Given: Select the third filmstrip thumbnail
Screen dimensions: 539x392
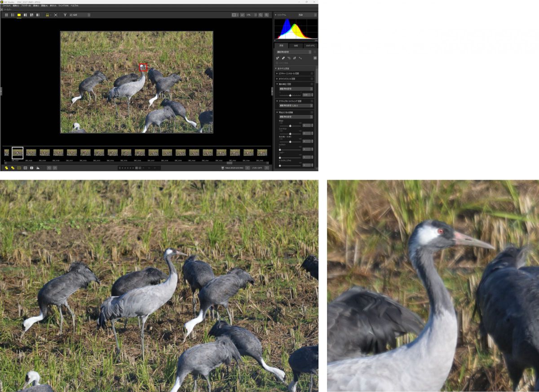Looking at the screenshot, I should (31, 153).
